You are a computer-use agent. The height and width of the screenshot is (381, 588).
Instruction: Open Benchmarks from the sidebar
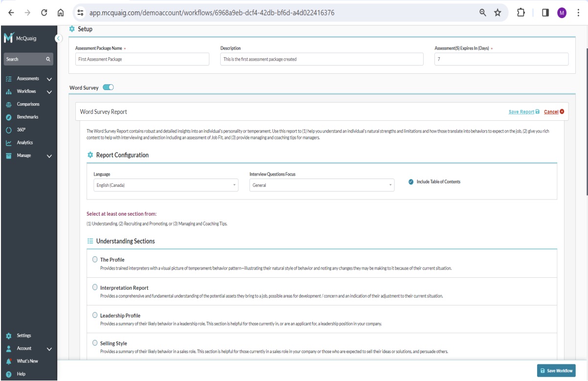tap(27, 117)
